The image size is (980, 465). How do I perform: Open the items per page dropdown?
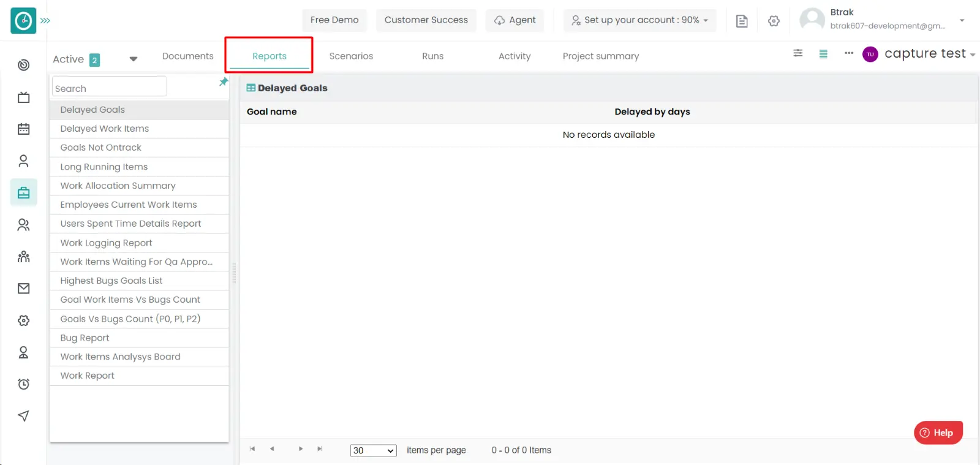coord(373,450)
